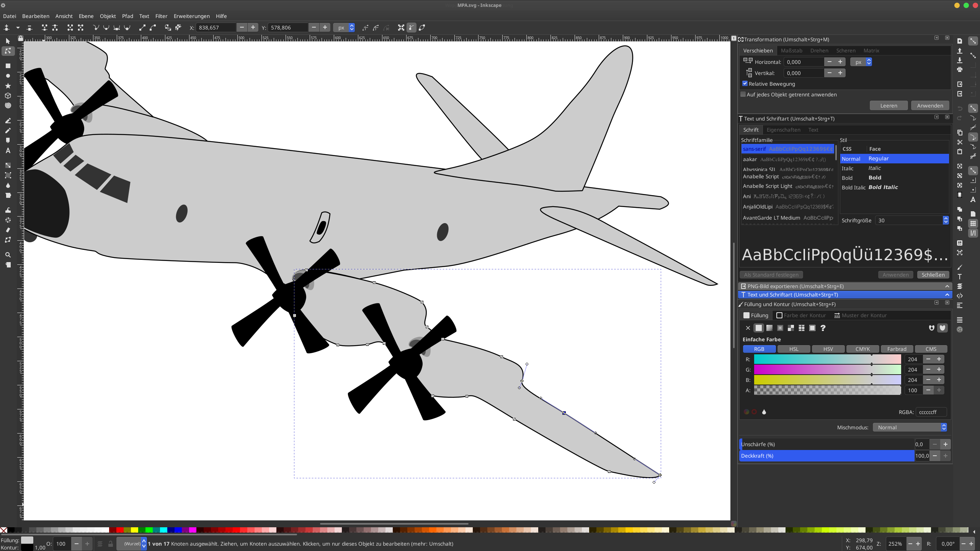
Task: Open the Mischmodus Normal dropdown
Action: tap(910, 427)
